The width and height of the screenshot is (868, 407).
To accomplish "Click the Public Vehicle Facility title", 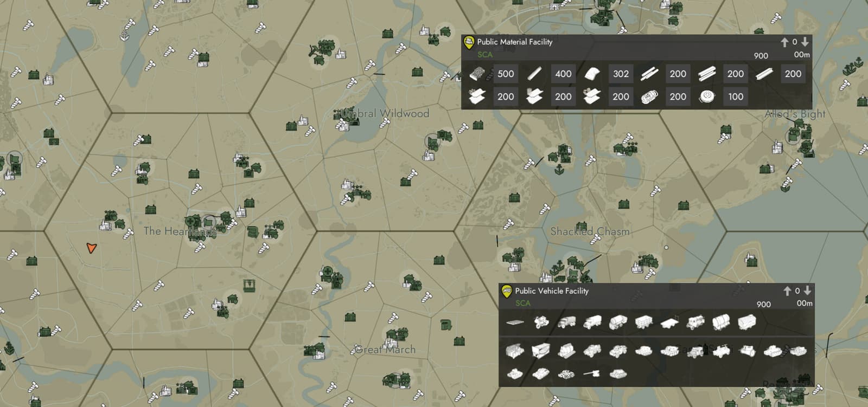I will point(552,291).
